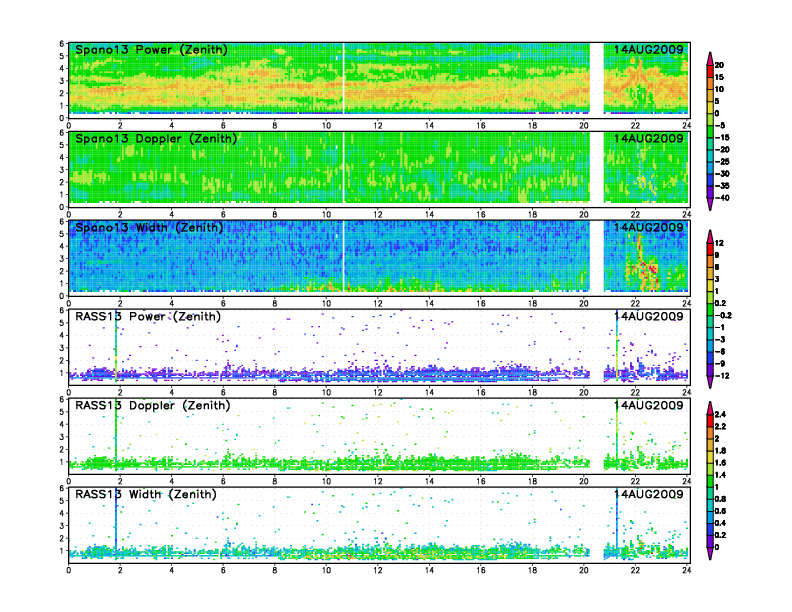Select the 14AUG2009 date in Spano13 Width panel

(x=649, y=228)
